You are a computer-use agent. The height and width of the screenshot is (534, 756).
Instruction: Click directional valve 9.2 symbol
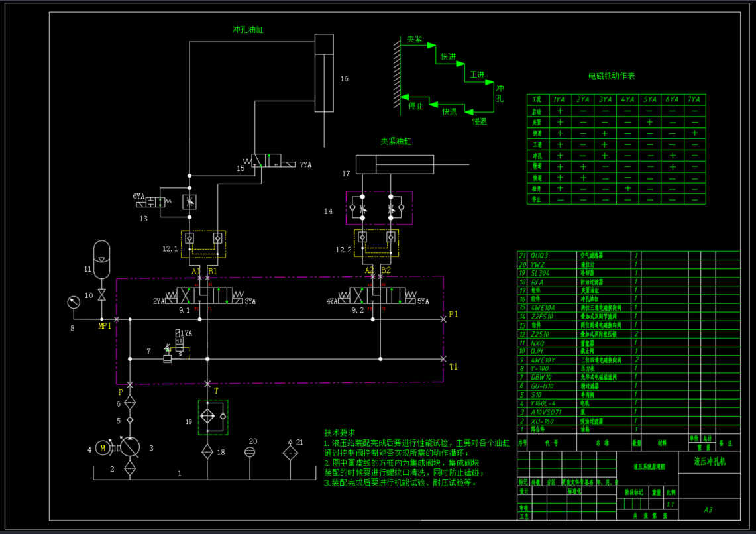pos(377,295)
